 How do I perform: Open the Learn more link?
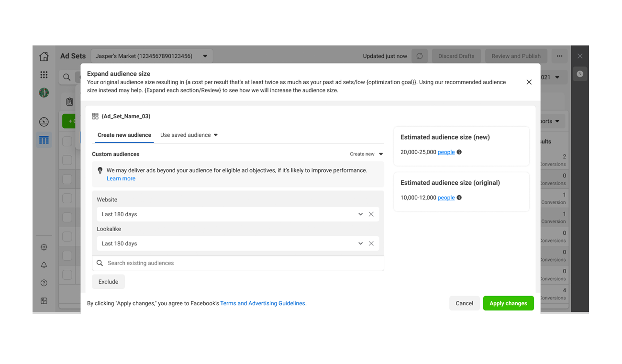click(x=121, y=178)
